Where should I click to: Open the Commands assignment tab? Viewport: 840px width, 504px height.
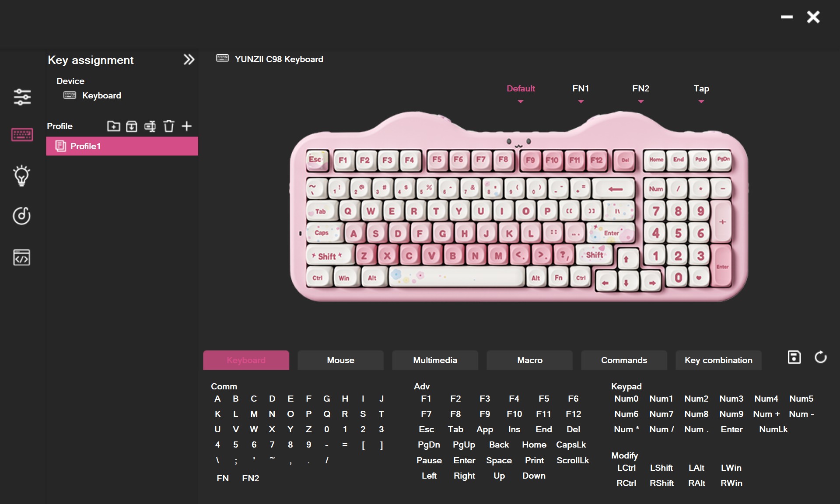[624, 360]
